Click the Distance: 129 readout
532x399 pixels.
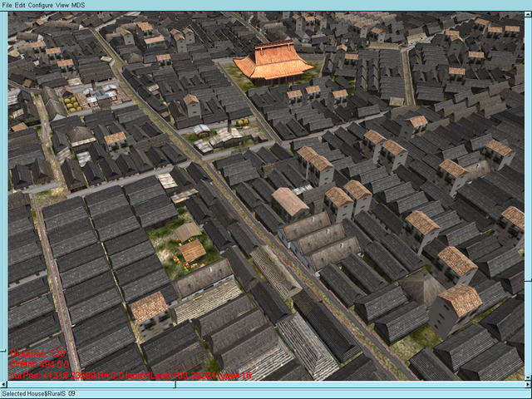pos(37,353)
